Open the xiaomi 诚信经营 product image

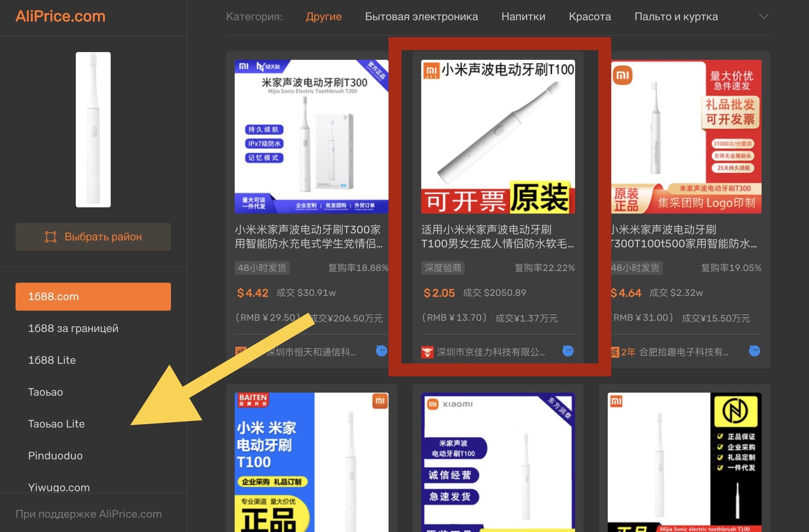pyautogui.click(x=498, y=462)
